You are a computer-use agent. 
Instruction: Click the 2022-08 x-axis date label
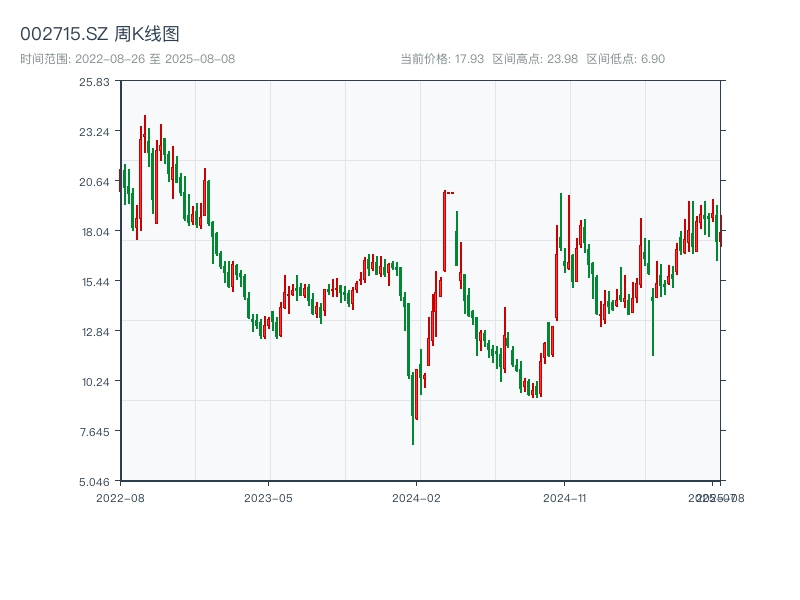point(120,497)
